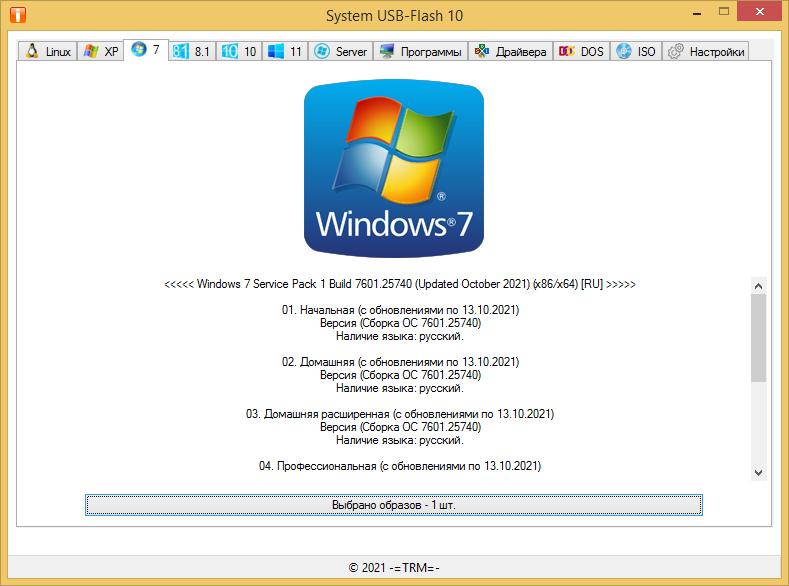Click the '02. Домашняя' edition line
The height and width of the screenshot is (586, 789).
(x=400, y=362)
